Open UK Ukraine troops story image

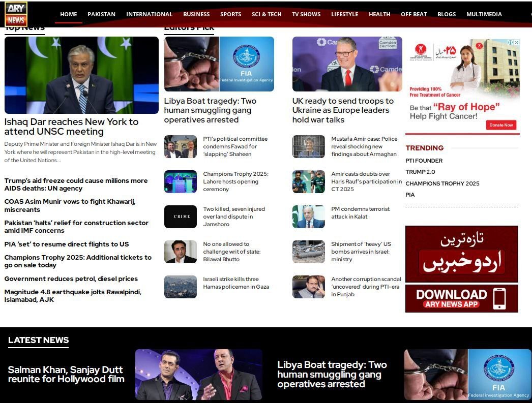tap(347, 64)
